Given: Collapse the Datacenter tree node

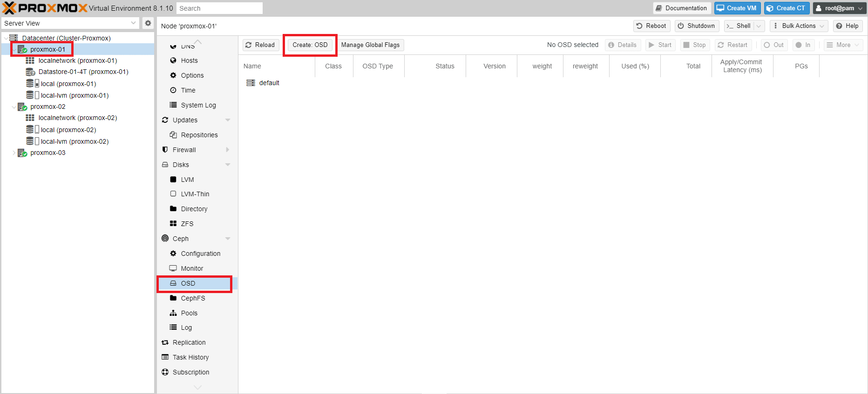Looking at the screenshot, I should coord(6,38).
